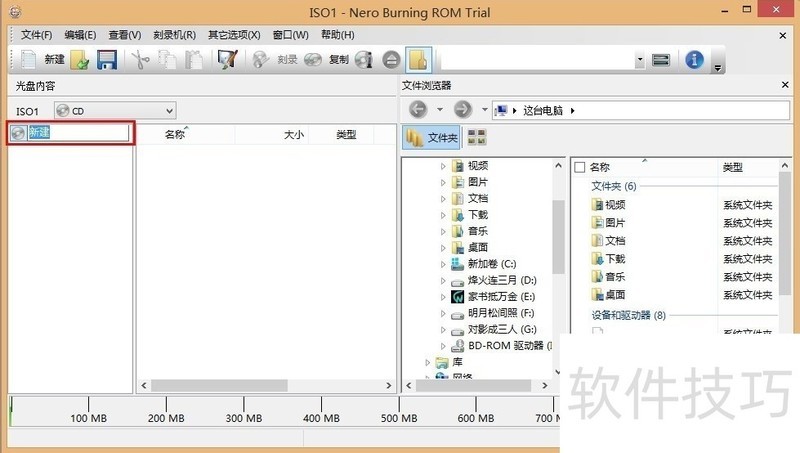Collapse the 设备和驱动器 (8) group header
The image size is (800, 453).
[628, 315]
